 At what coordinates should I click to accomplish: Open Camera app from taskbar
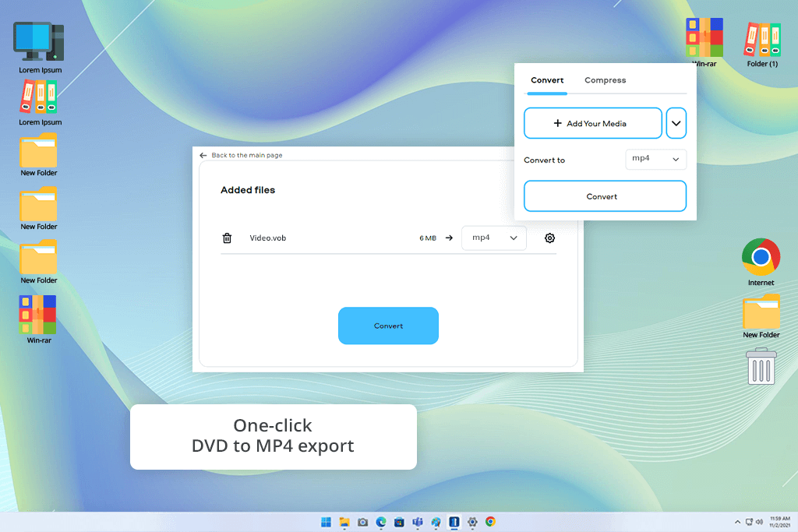pyautogui.click(x=363, y=522)
